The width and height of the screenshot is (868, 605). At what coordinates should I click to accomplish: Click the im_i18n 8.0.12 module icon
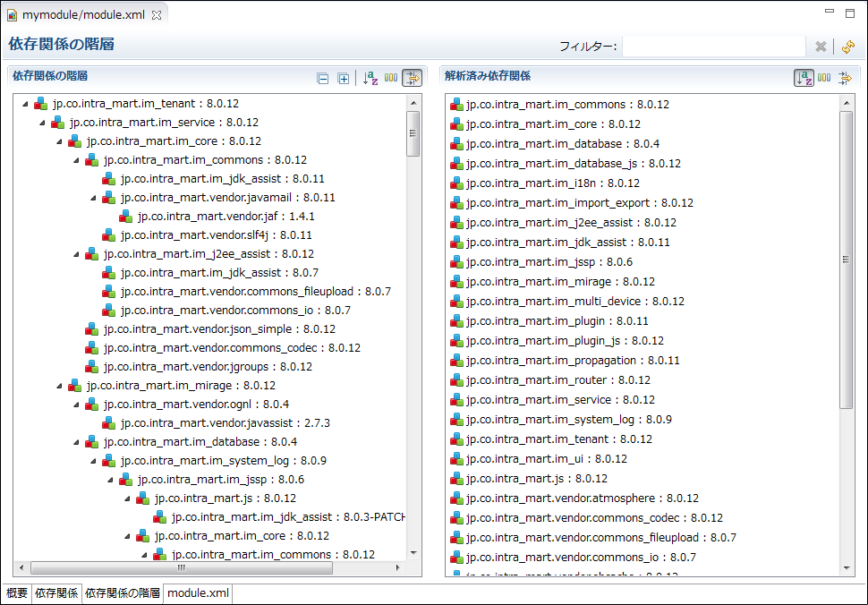tap(456, 183)
